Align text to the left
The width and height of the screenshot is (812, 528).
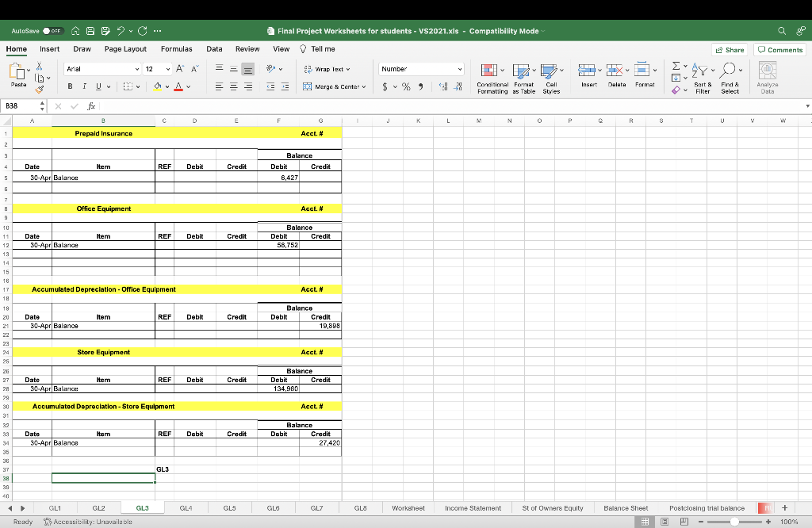[x=219, y=86]
